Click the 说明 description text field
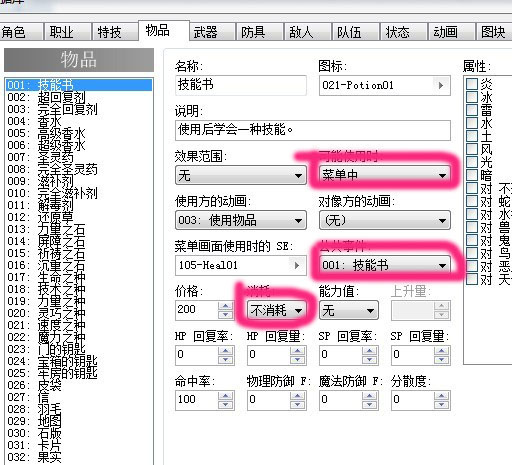Screen dimensions: 512x465 coord(313,130)
